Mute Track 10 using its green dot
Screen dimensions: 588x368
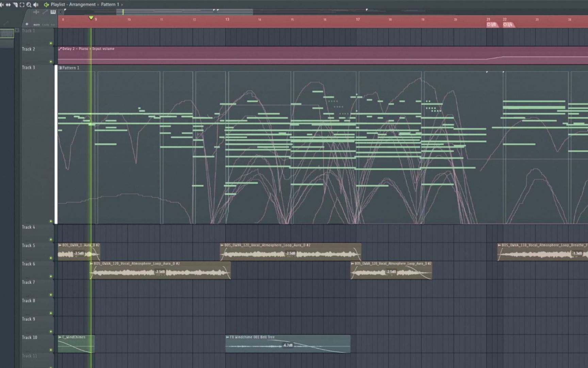pyautogui.click(x=51, y=350)
